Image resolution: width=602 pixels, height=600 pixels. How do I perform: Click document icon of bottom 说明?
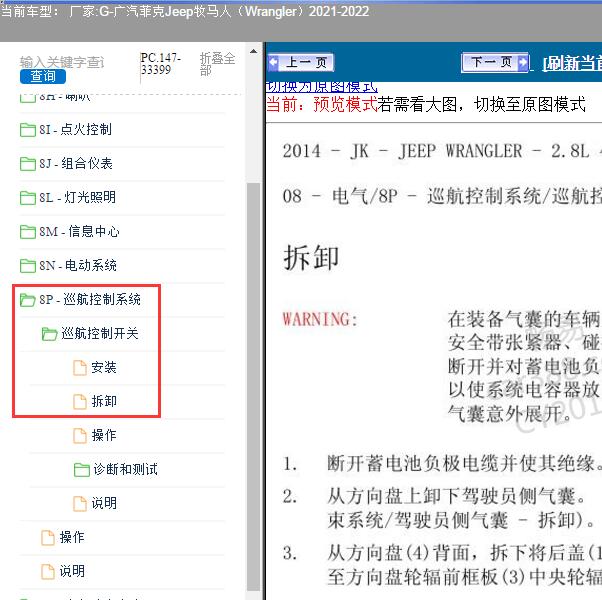pos(48,571)
